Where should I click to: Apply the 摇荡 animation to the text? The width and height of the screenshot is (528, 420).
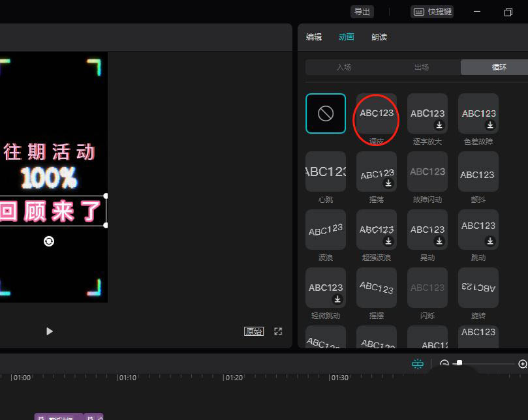(376, 171)
